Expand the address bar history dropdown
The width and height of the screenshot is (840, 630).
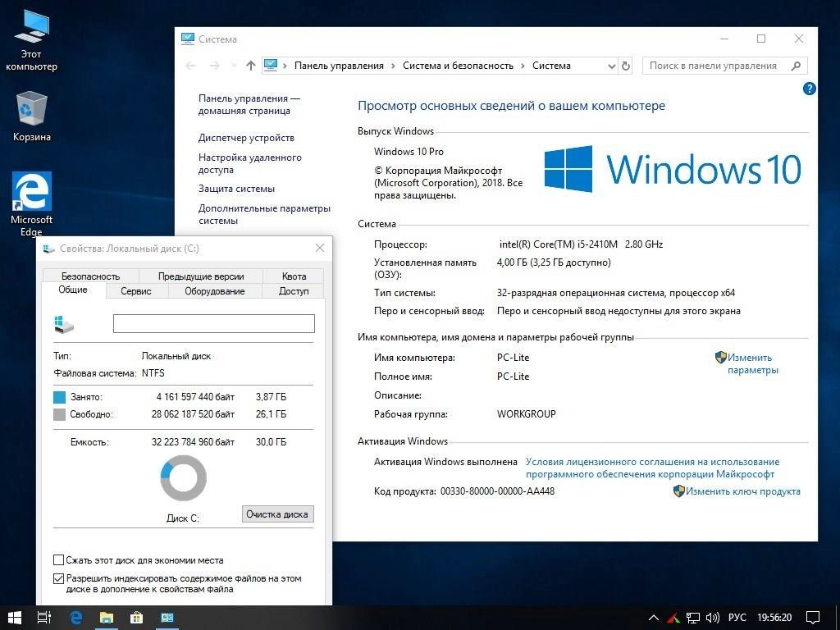(x=611, y=66)
